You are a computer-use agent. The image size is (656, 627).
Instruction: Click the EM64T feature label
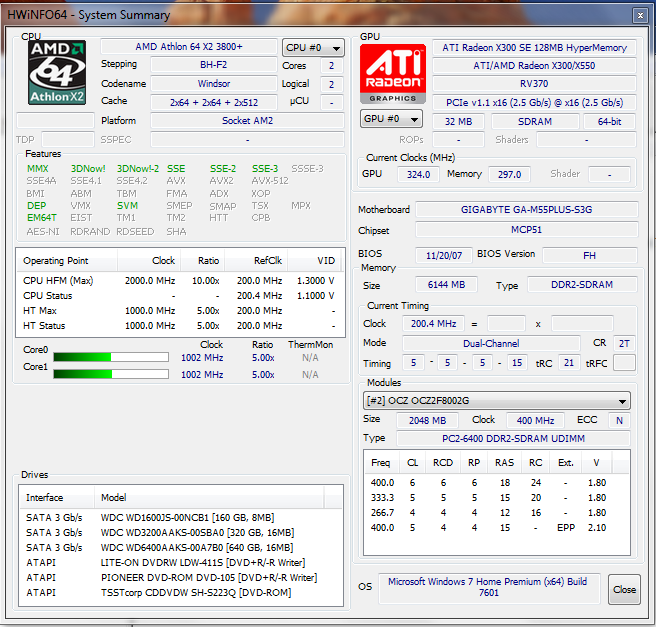pos(42,218)
